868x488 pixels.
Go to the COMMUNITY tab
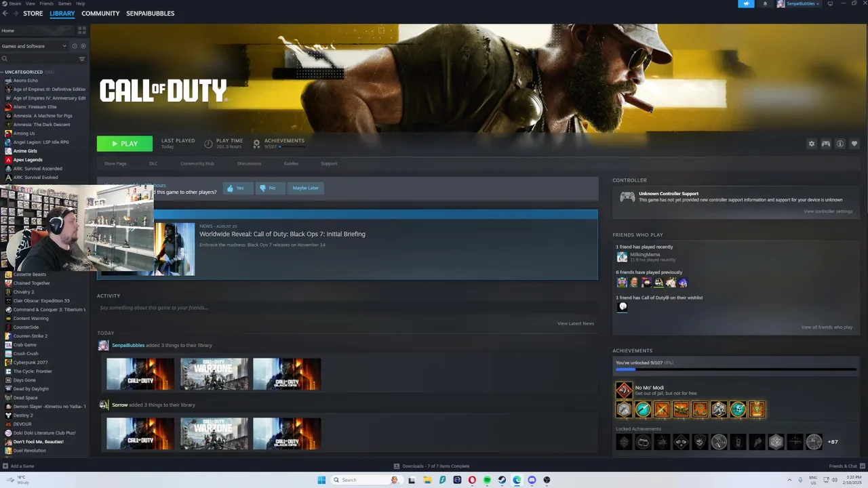[x=100, y=14]
